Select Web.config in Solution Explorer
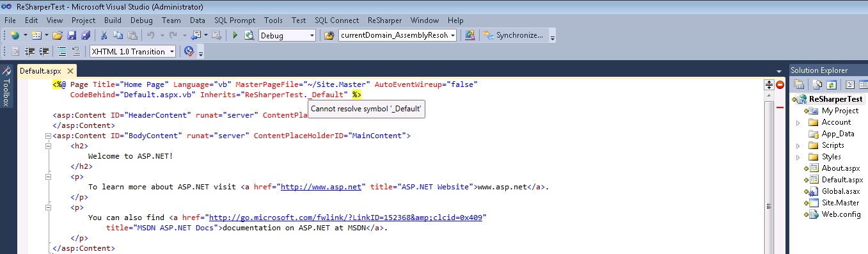 pos(841,214)
